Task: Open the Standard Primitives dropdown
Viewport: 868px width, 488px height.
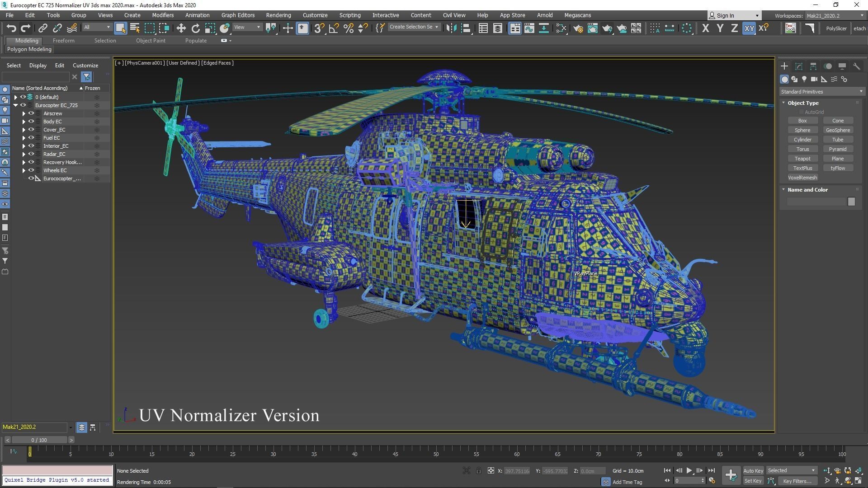Action: (x=821, y=92)
